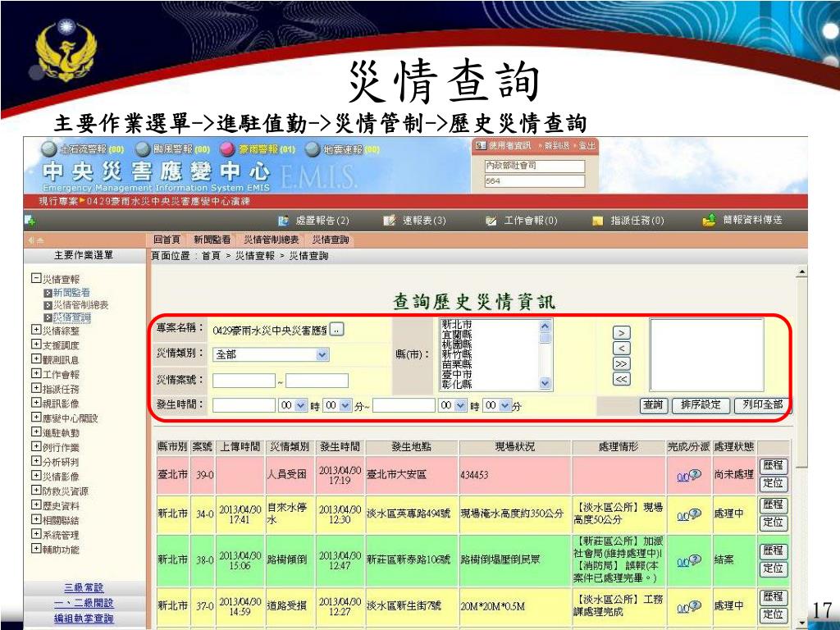Open the 災情管制總表 item in the tree

click(x=80, y=305)
